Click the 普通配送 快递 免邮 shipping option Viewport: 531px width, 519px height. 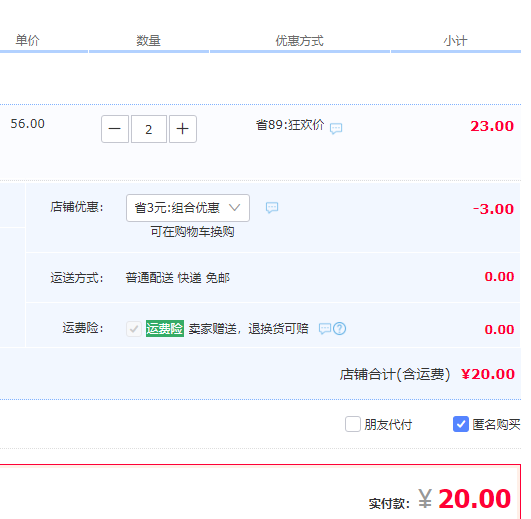point(178,278)
